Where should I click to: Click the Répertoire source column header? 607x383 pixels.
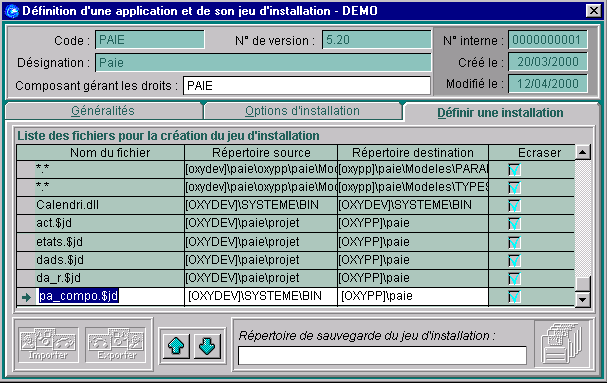pos(261,153)
